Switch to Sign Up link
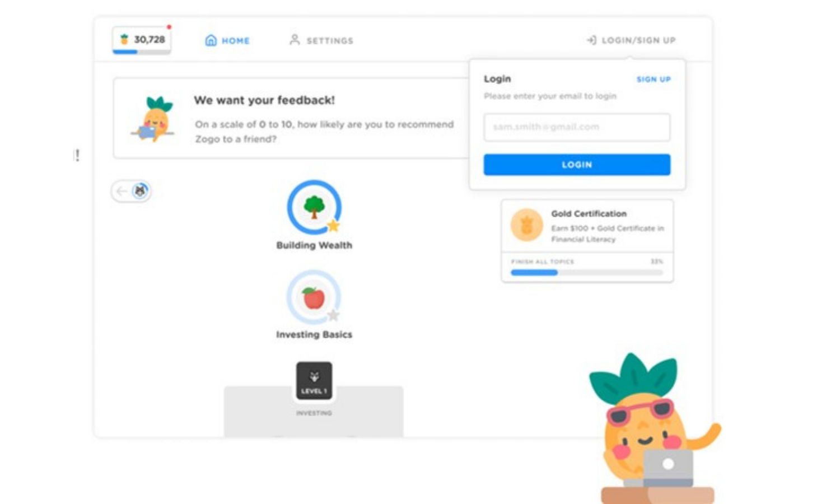 [x=654, y=80]
